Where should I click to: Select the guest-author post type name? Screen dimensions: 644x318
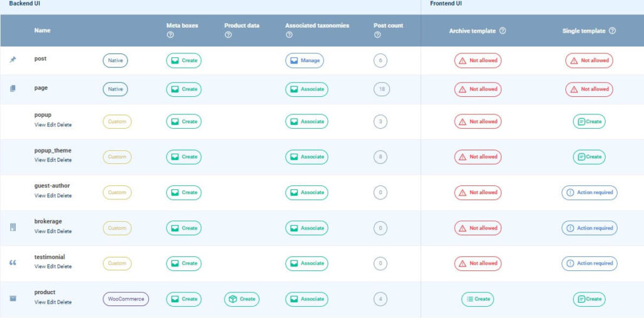(x=52, y=186)
